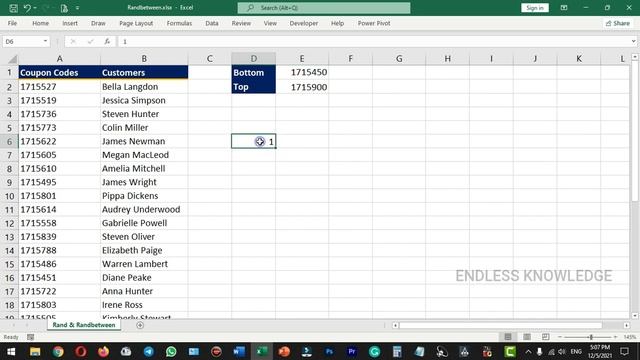Select cell with Pippa Dickens

click(144, 196)
